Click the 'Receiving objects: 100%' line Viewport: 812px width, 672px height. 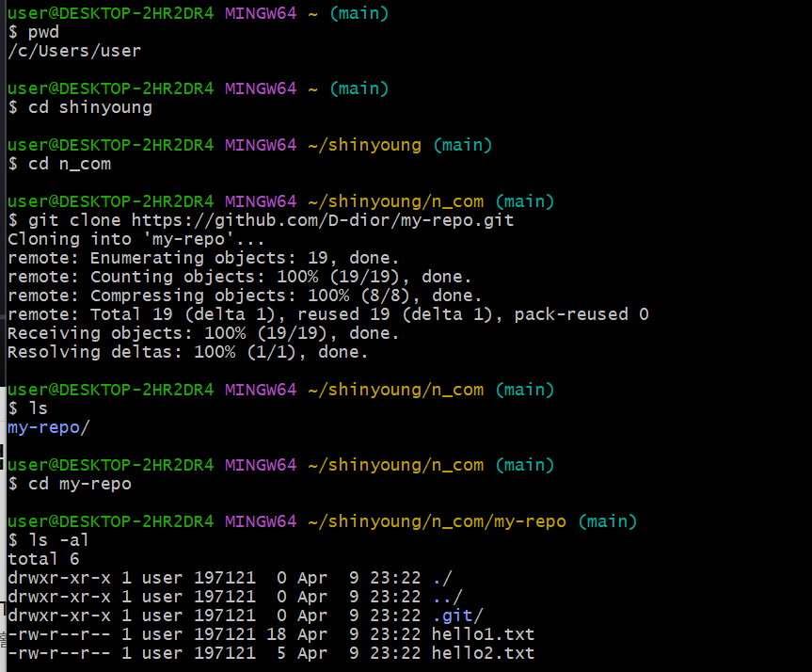tap(203, 333)
